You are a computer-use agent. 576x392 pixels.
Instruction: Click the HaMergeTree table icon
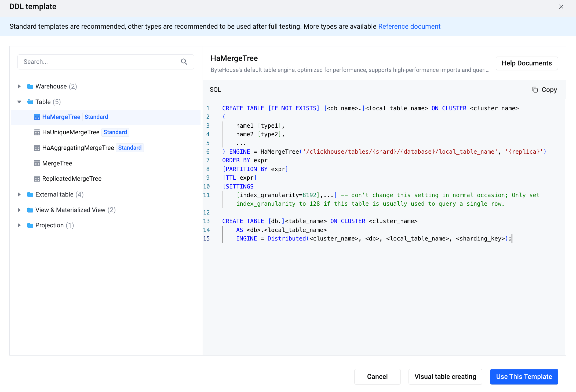(x=37, y=117)
